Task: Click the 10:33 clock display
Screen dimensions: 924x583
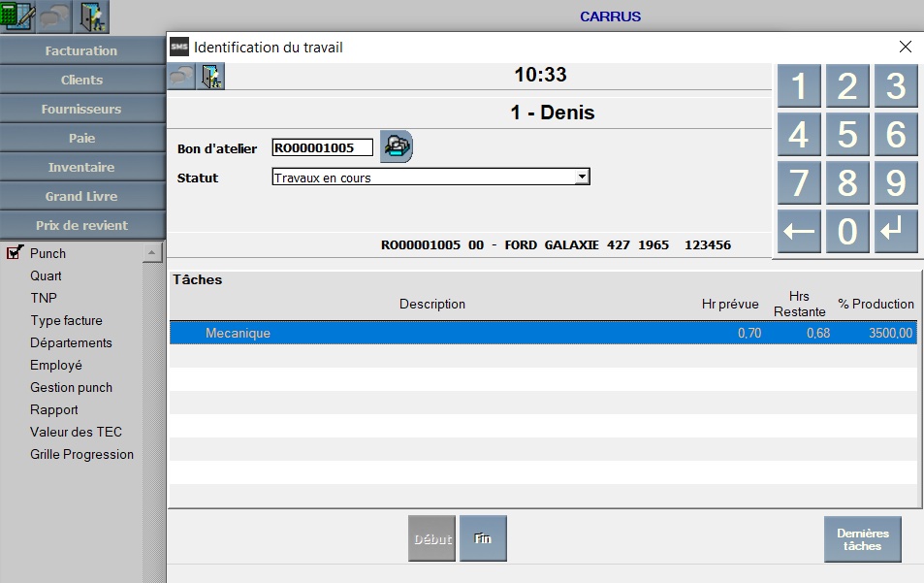Action: click(540, 75)
